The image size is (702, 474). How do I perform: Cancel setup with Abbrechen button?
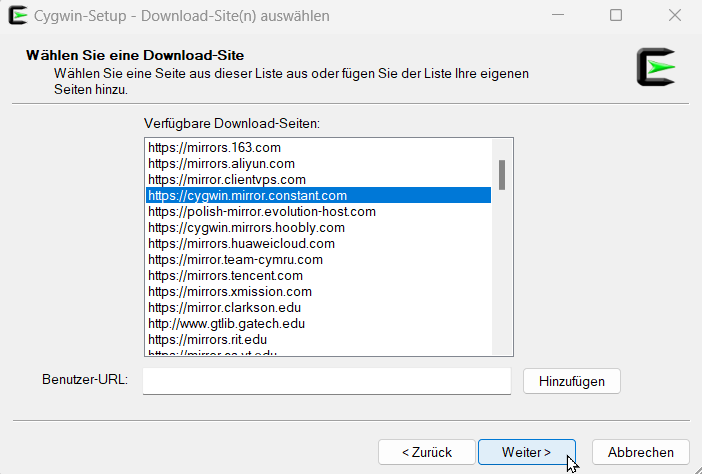click(640, 452)
